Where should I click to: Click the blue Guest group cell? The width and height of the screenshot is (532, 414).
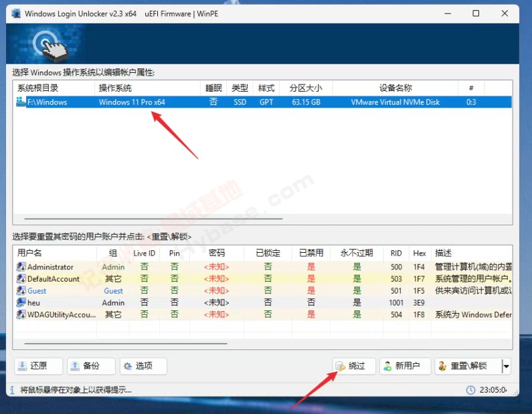pos(113,291)
